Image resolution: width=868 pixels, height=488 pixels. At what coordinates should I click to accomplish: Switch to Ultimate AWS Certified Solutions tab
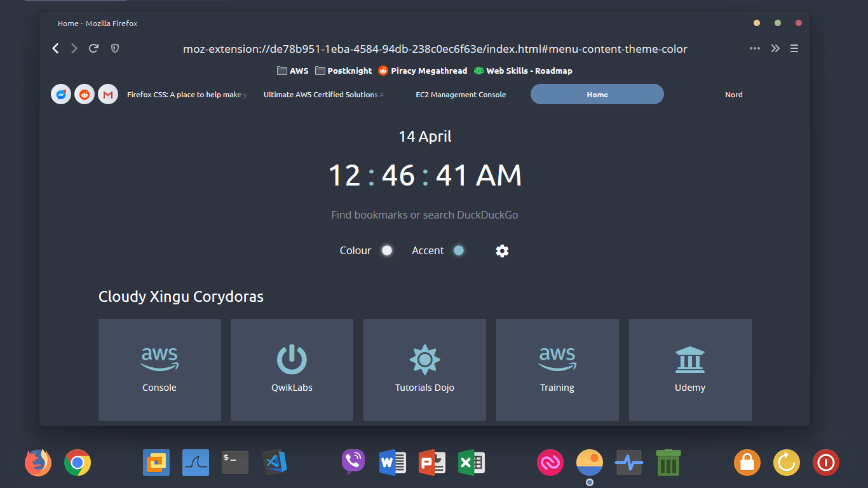pos(324,95)
